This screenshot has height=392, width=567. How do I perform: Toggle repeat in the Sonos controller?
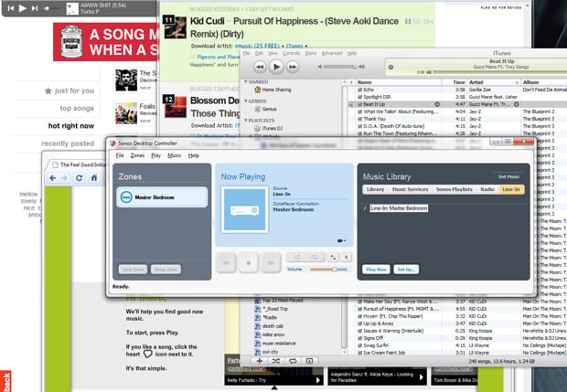tap(315, 258)
